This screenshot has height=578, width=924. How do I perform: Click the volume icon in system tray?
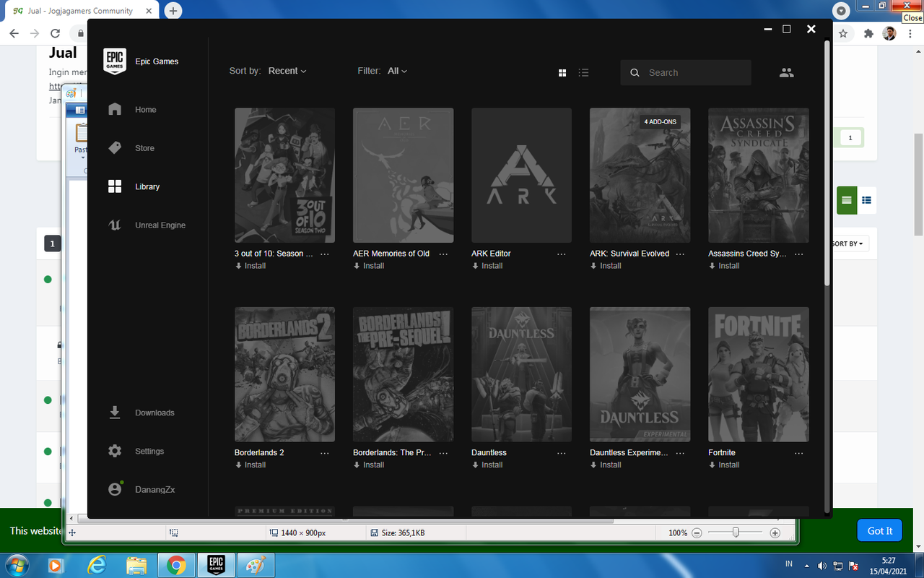(821, 565)
